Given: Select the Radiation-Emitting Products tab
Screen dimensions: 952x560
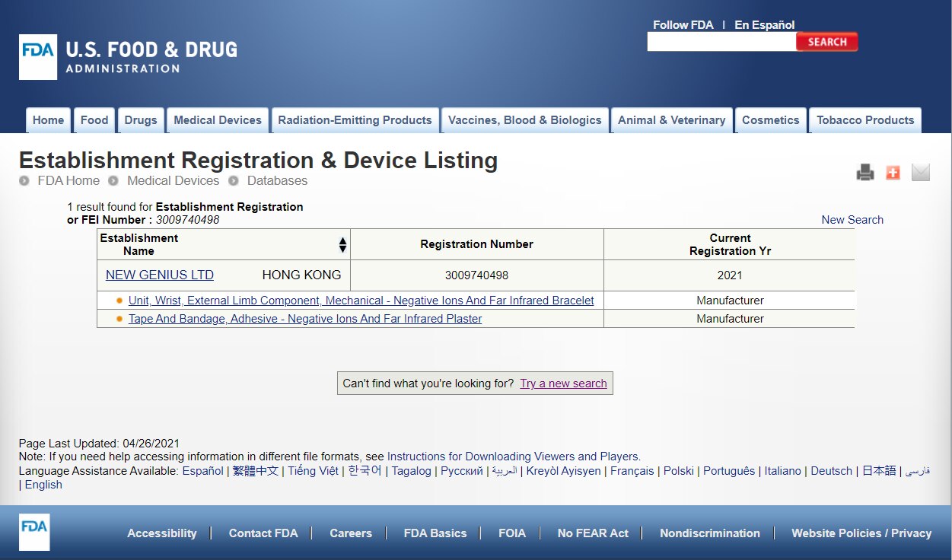Looking at the screenshot, I should tap(355, 120).
